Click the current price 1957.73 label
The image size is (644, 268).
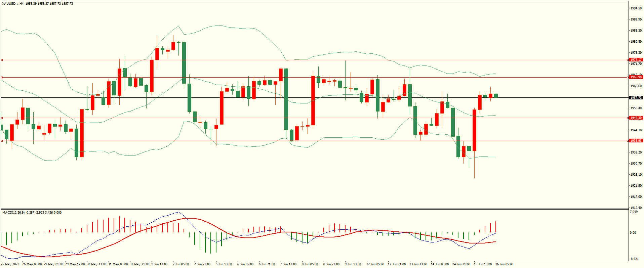click(636, 98)
